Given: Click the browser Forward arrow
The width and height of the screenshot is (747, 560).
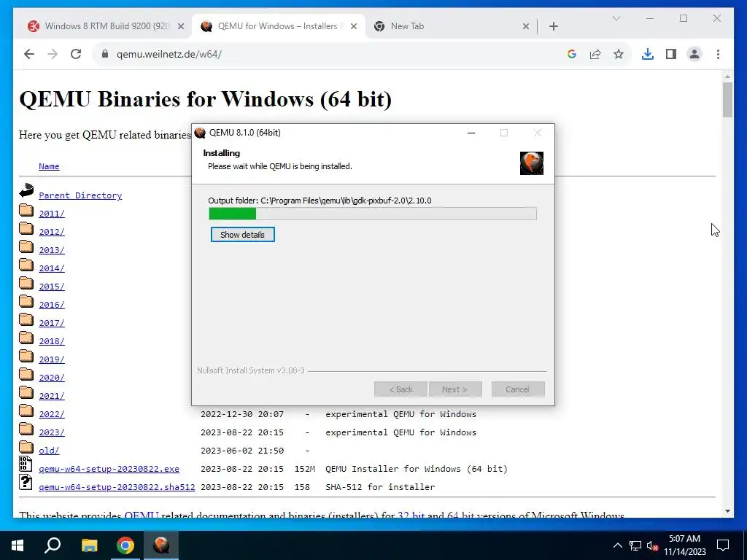Looking at the screenshot, I should tap(53, 54).
